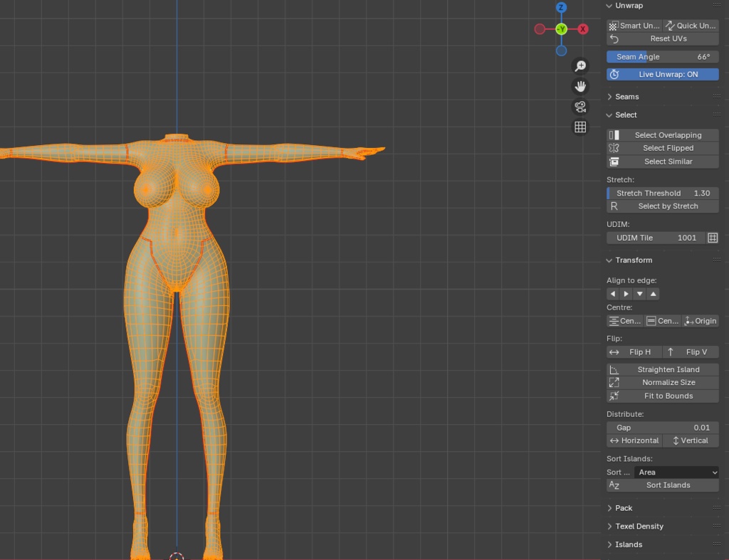Viewport: 729px width, 560px height.
Task: Click align to bottom edge arrow
Action: 640,294
